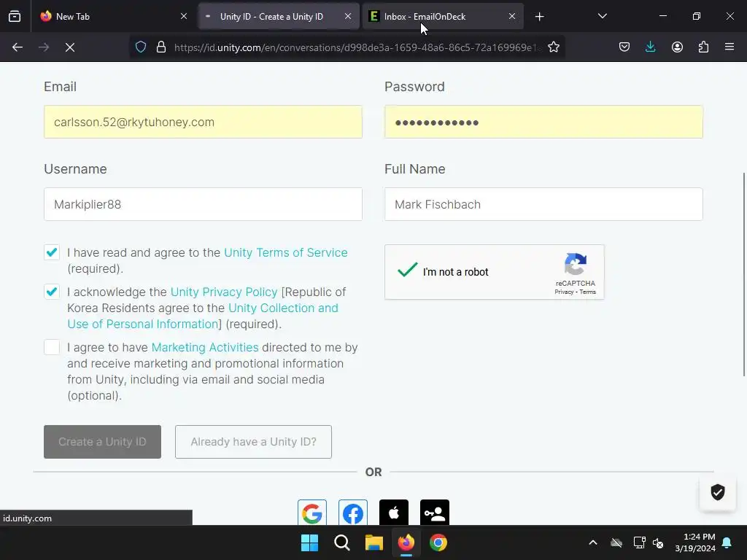The width and height of the screenshot is (747, 560).
Task: Click into the Email field
Action: click(203, 122)
